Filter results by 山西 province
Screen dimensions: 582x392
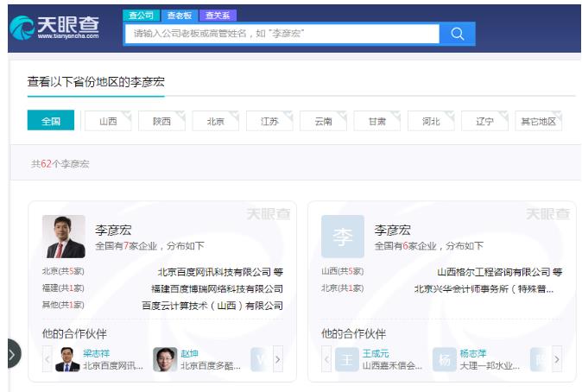click(108, 121)
